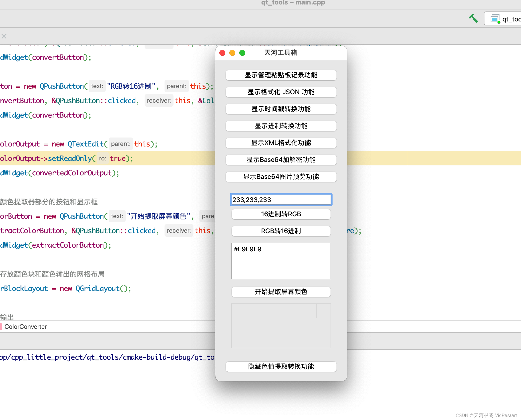Screen dimensions: 521x420
Task: Click the RGB转16进制 button
Action: coord(281,231)
